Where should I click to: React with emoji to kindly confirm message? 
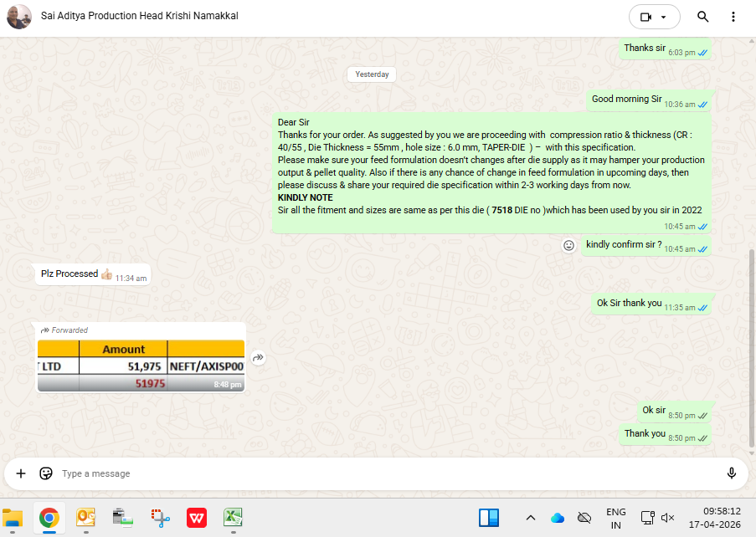pyautogui.click(x=568, y=245)
